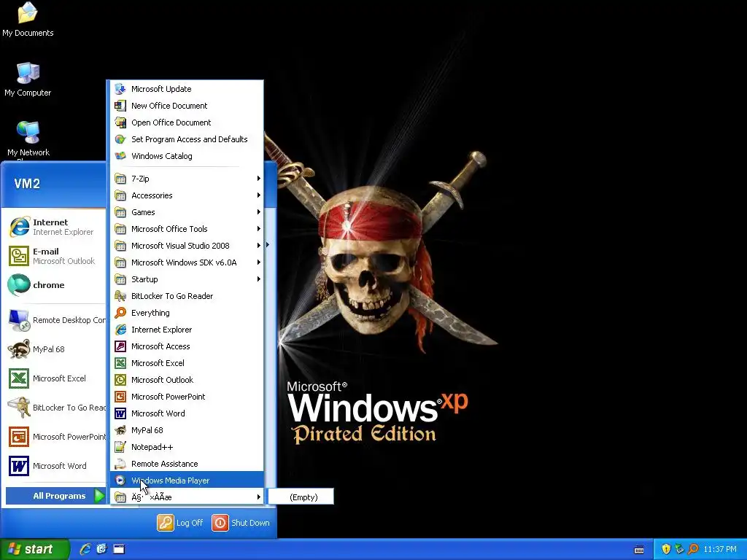Click the (Empty) submenu item
Image resolution: width=747 pixels, height=560 pixels.
(x=301, y=497)
